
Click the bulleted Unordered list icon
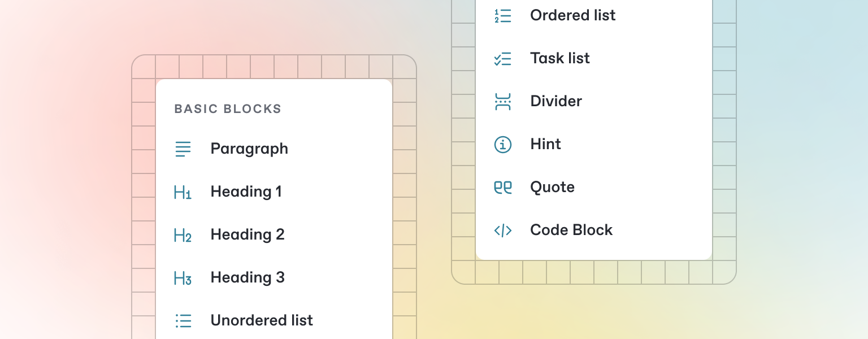(183, 321)
